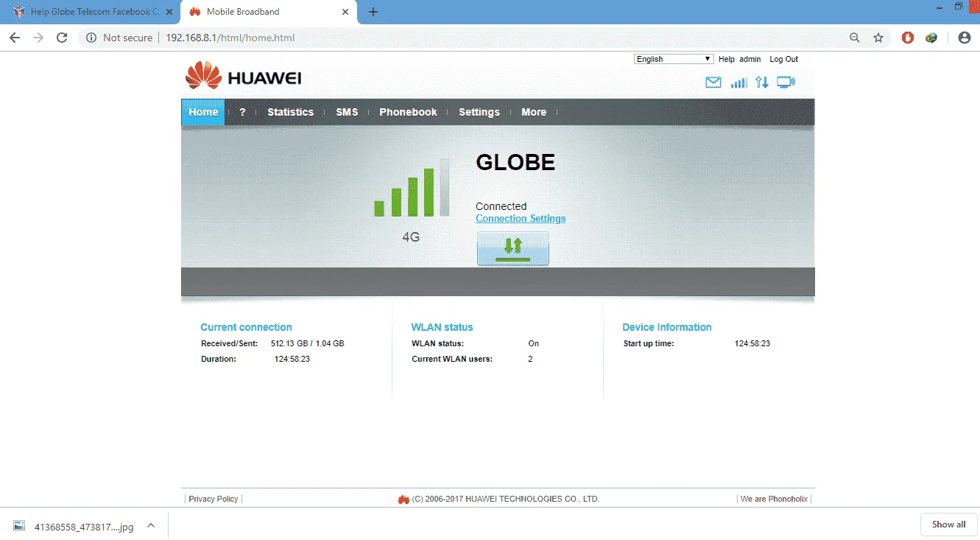The height and width of the screenshot is (540, 980).
Task: Open the Privacy Policy link
Action: tap(214, 499)
